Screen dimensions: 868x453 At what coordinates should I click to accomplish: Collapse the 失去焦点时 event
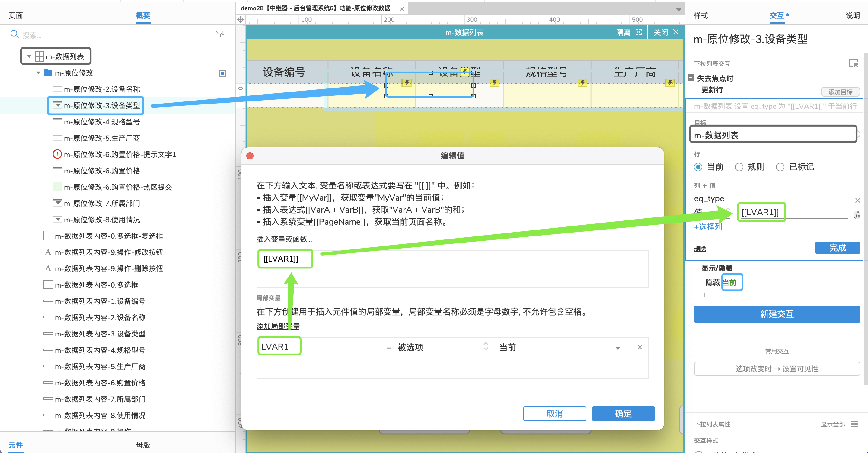click(x=691, y=78)
